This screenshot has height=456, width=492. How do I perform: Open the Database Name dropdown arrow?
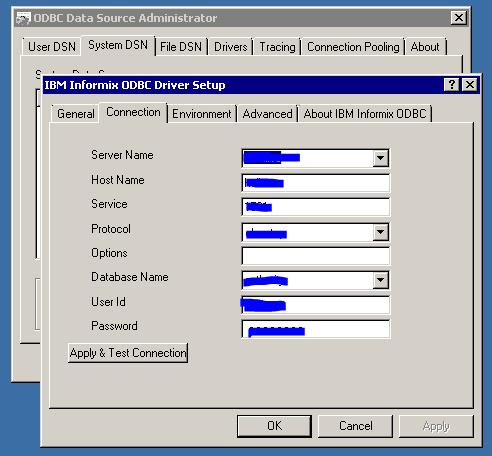(x=380, y=280)
